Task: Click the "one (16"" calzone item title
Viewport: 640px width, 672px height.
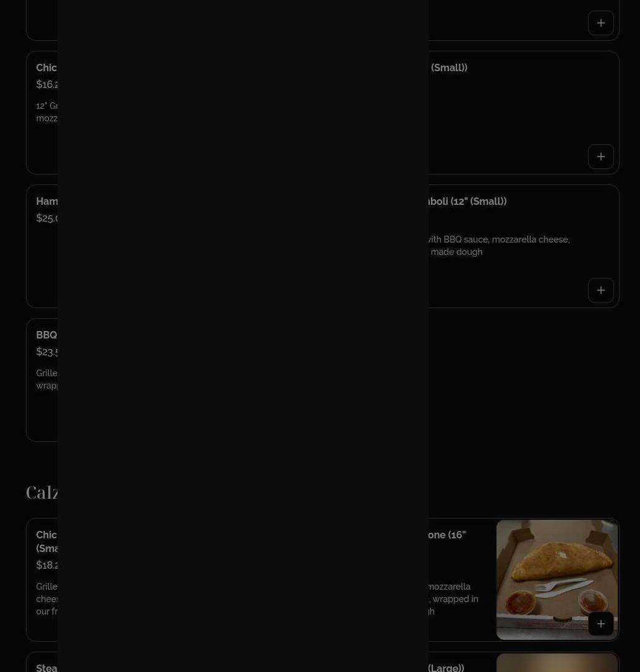Action: pyautogui.click(x=447, y=535)
